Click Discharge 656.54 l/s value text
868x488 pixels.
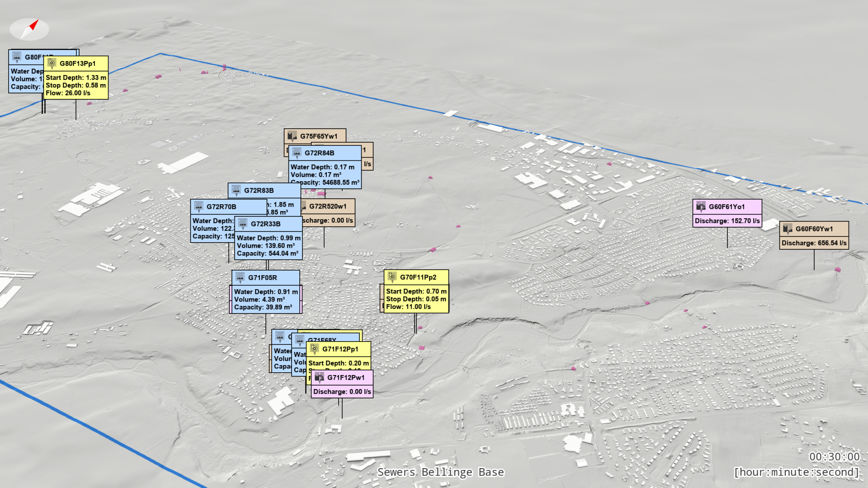pyautogui.click(x=814, y=243)
